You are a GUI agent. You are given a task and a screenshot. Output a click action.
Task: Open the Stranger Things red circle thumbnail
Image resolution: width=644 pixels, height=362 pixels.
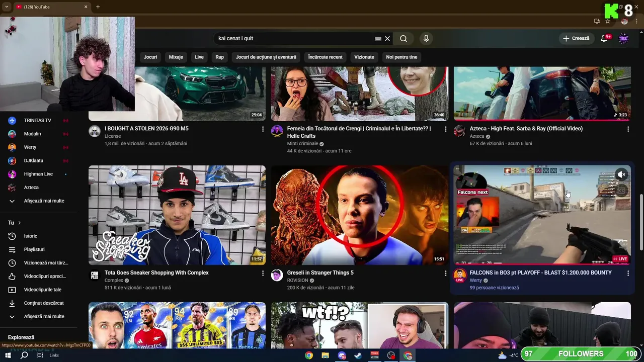[360, 215]
